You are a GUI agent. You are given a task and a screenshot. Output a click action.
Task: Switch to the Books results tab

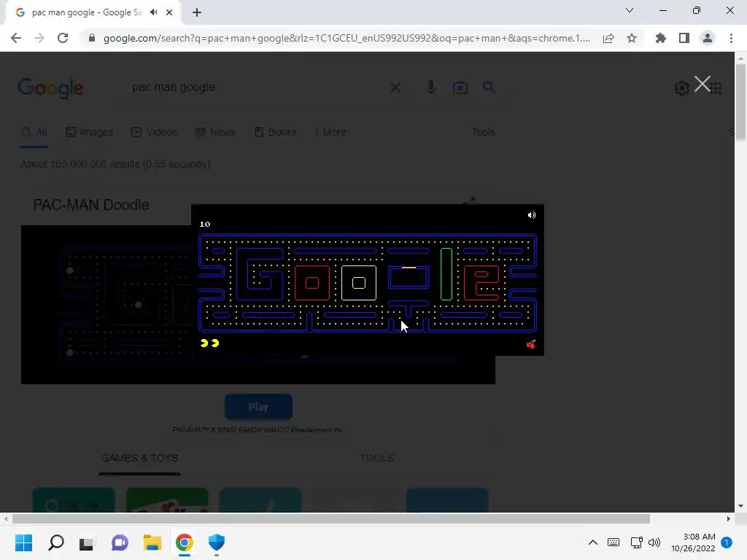(276, 132)
